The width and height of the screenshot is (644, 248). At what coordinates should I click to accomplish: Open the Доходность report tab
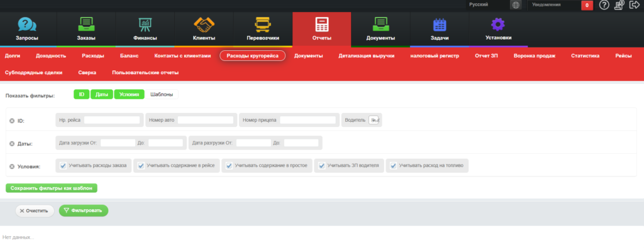tap(51, 56)
